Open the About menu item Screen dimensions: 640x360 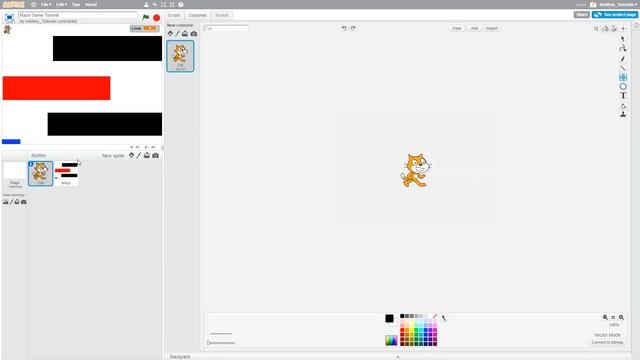pos(91,4)
